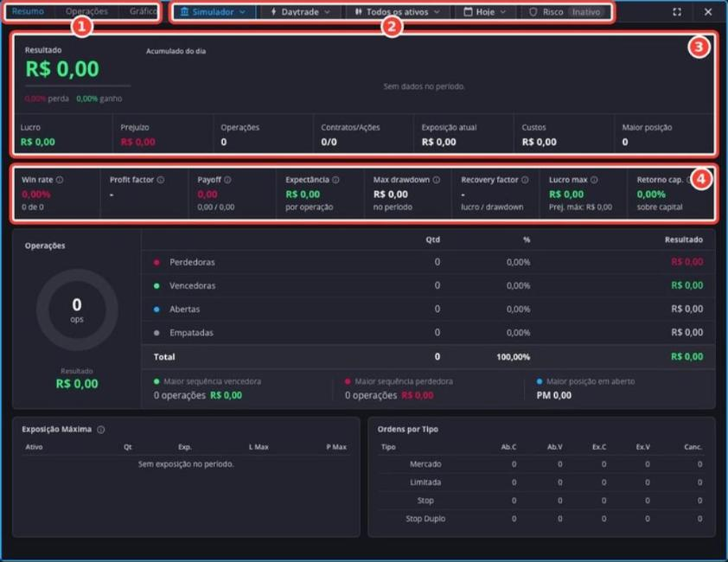Click the Mercado order type row
The image size is (728, 562).
[x=541, y=464]
